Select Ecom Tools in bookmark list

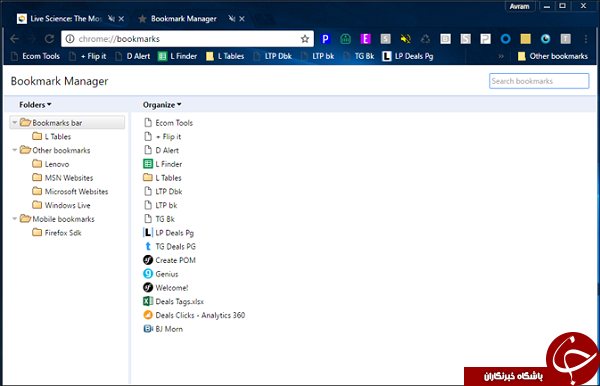[168, 123]
